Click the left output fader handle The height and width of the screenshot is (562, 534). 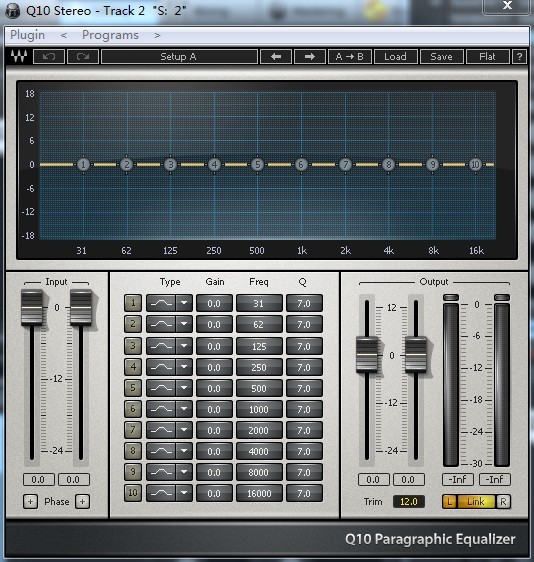click(367, 354)
